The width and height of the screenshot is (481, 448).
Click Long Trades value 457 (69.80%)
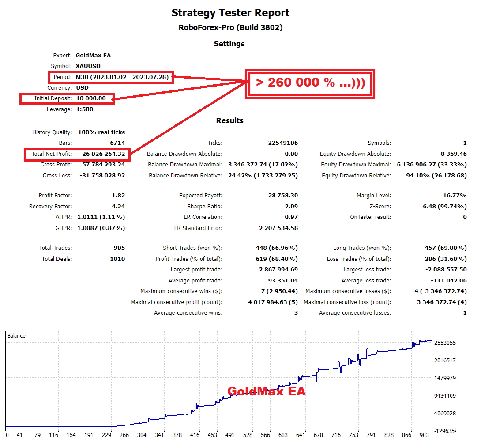pos(446,248)
